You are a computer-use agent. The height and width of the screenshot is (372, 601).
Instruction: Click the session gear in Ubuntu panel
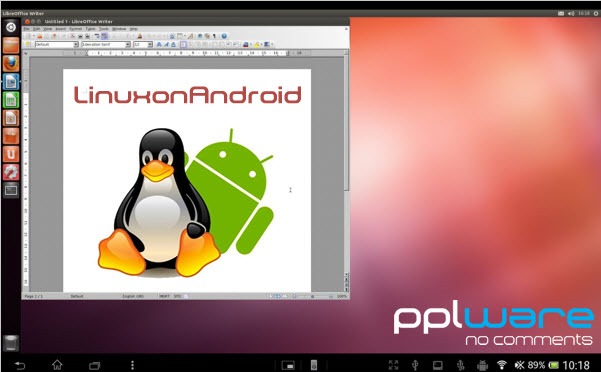(x=596, y=13)
